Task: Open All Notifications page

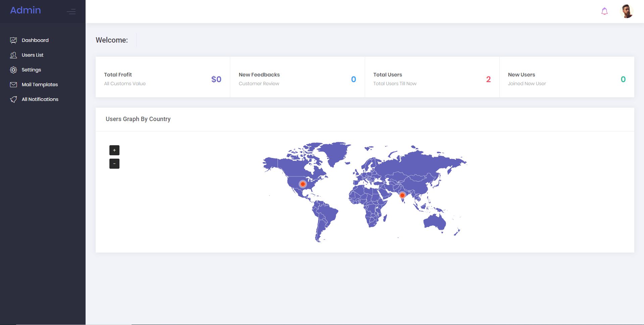Action: pyautogui.click(x=40, y=99)
